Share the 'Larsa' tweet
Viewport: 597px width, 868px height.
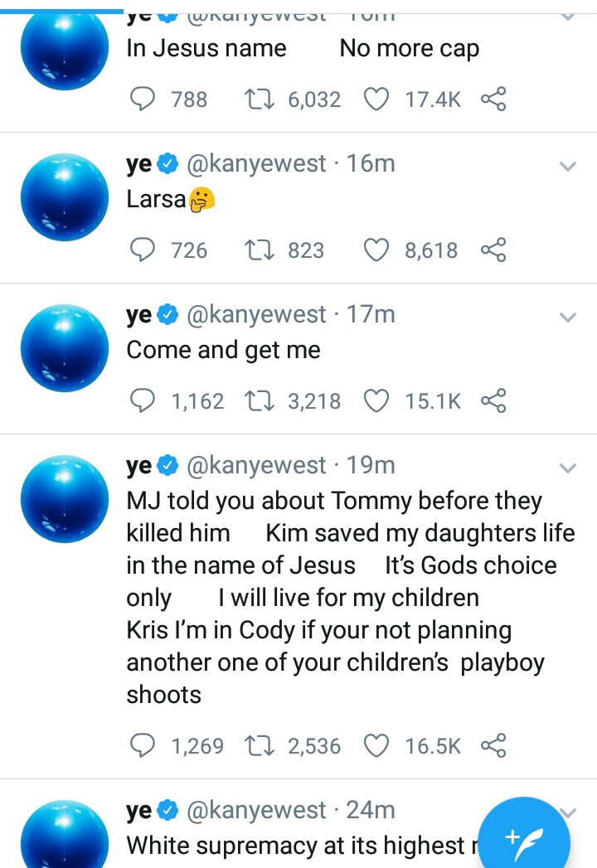click(x=493, y=250)
